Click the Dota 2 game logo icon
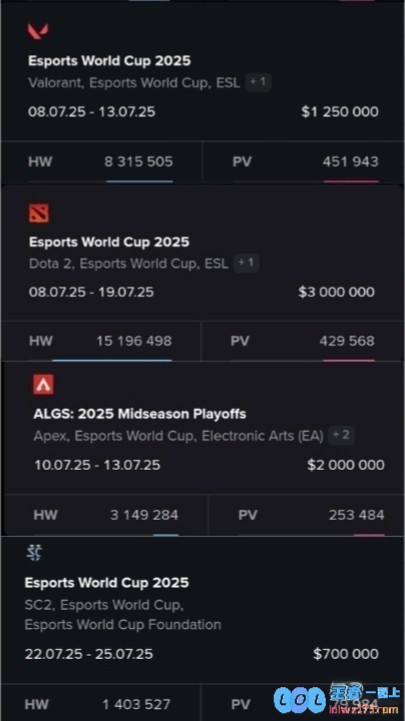 tap(39, 213)
